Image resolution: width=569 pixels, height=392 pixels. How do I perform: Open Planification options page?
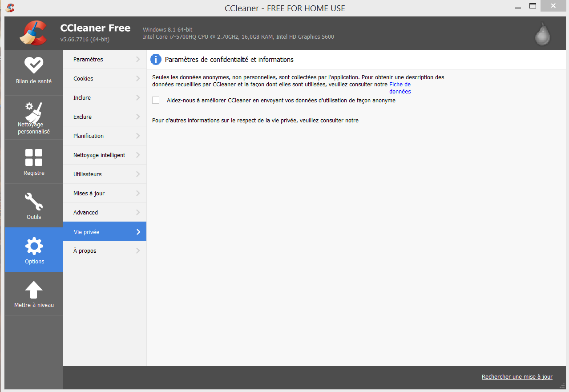[x=105, y=136]
